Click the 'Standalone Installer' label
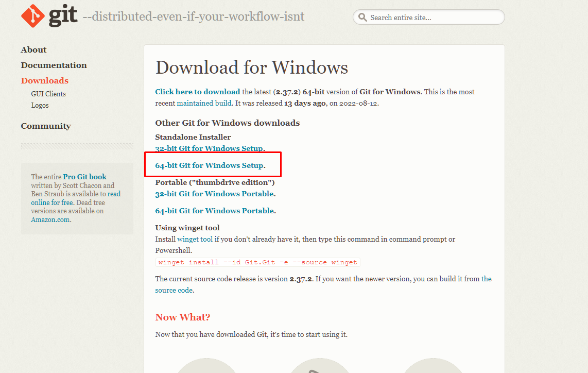The width and height of the screenshot is (588, 373). point(193,138)
